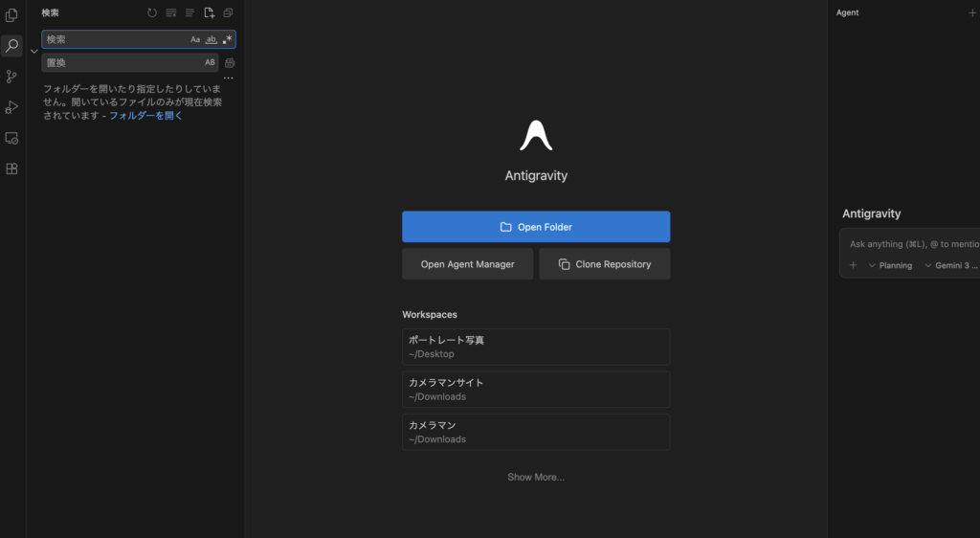Toggle match whole word option
980x538 pixels.
click(212, 40)
